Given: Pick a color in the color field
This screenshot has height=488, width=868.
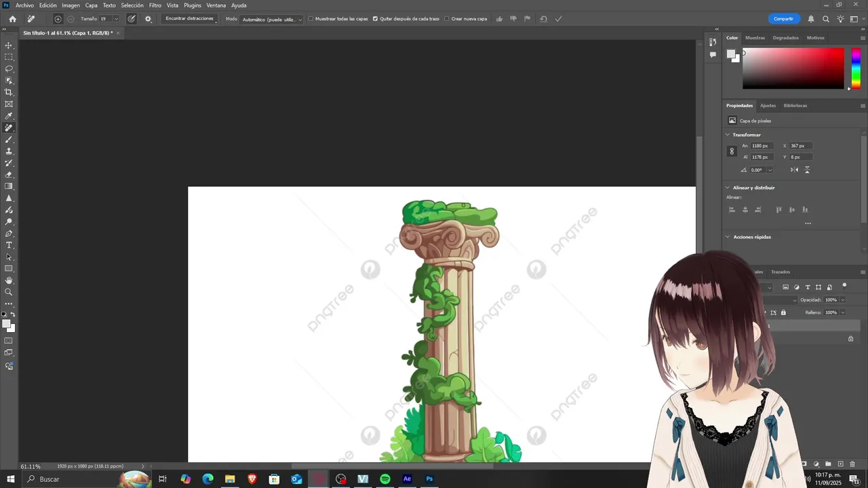Looking at the screenshot, I should [793, 68].
